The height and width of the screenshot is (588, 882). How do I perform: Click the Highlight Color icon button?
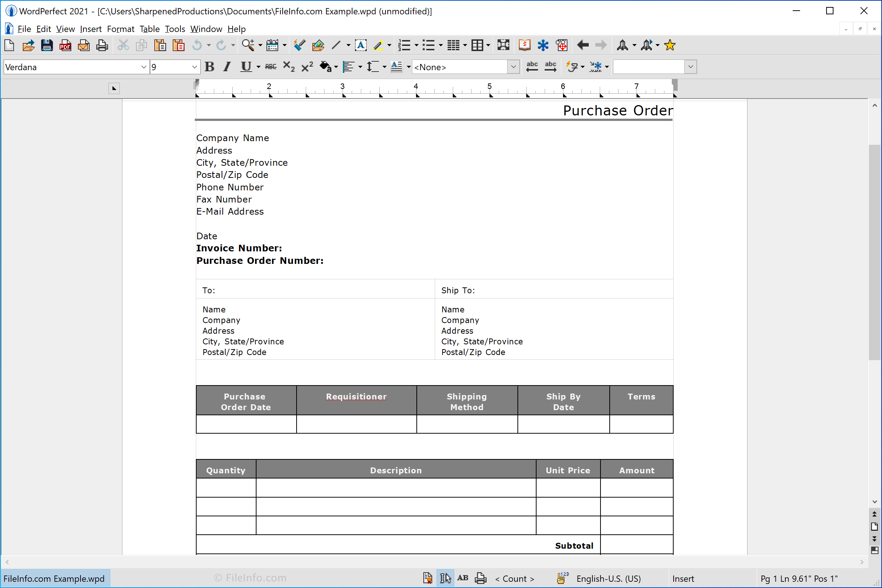[377, 45]
